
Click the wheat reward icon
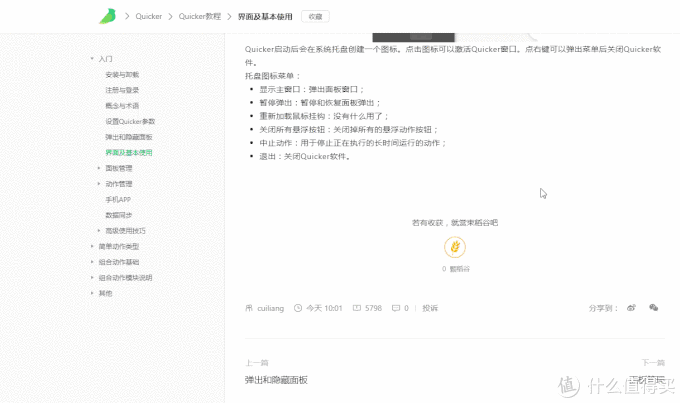(x=454, y=247)
